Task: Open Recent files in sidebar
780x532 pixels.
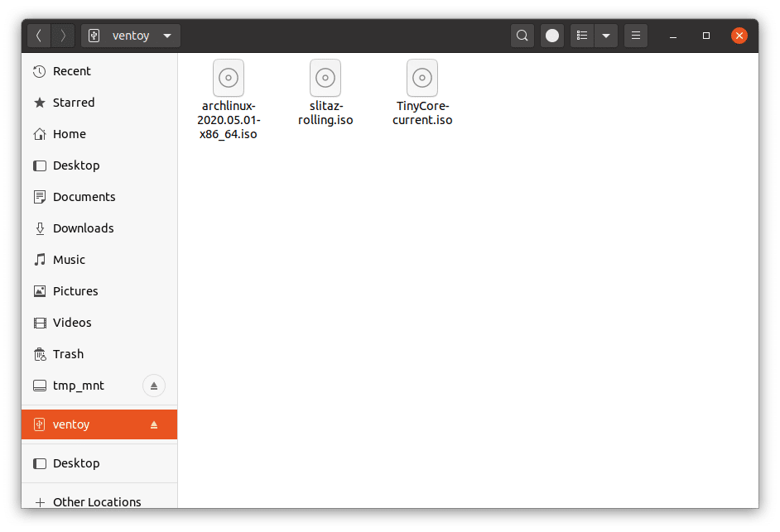Action: point(73,71)
